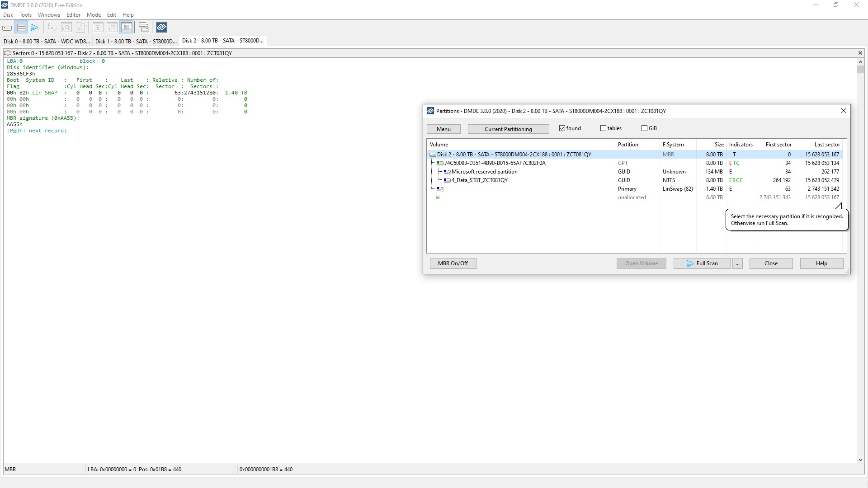
Task: Close the Sectors editor panel with X
Action: pos(860,53)
